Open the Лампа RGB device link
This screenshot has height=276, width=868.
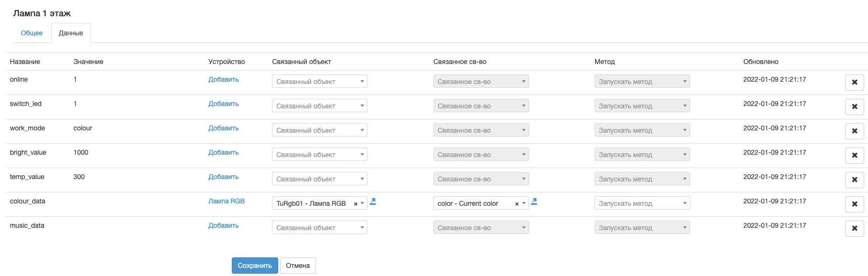(x=227, y=201)
